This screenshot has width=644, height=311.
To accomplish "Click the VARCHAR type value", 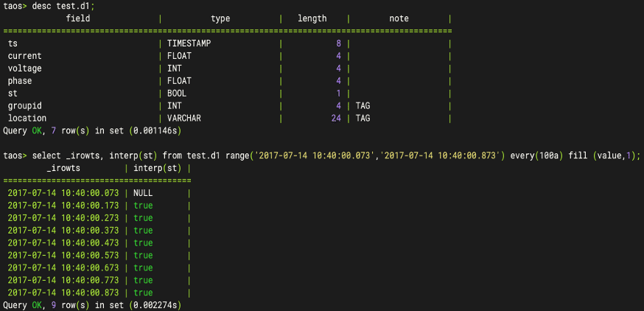I will click(x=184, y=118).
